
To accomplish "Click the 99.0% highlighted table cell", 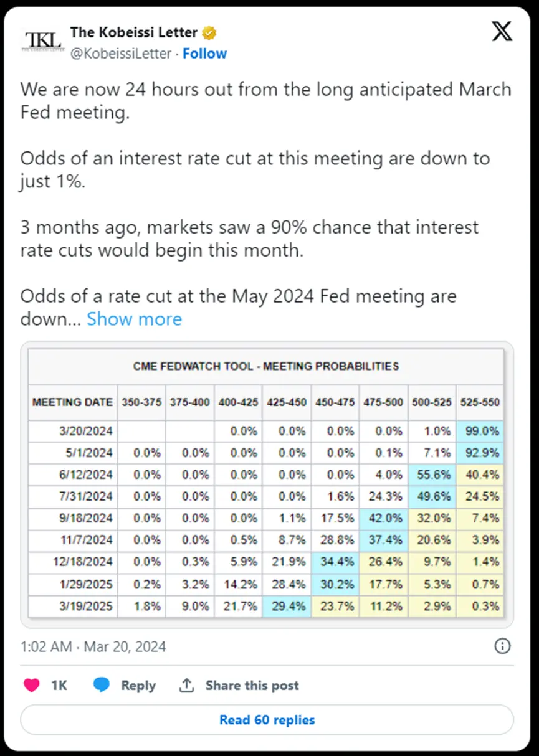I will click(x=480, y=431).
